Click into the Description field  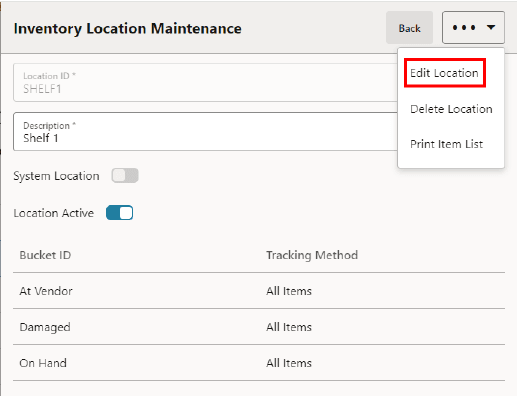[x=206, y=132]
